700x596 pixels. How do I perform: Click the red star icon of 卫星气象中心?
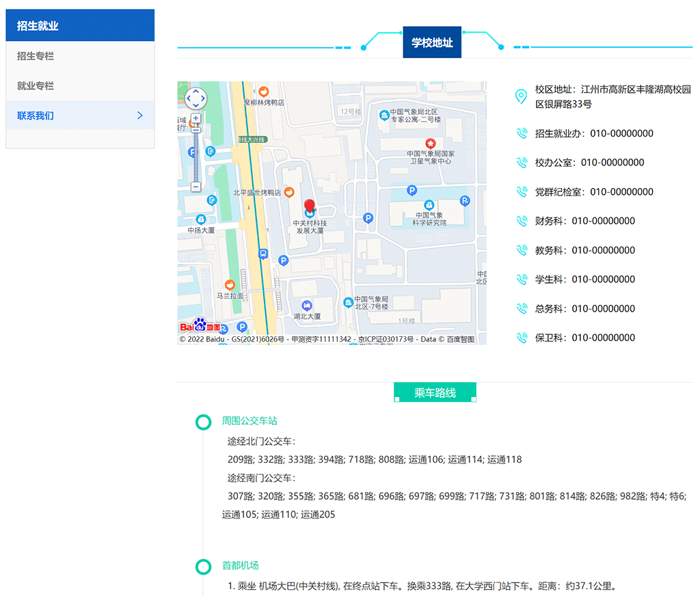point(431,144)
